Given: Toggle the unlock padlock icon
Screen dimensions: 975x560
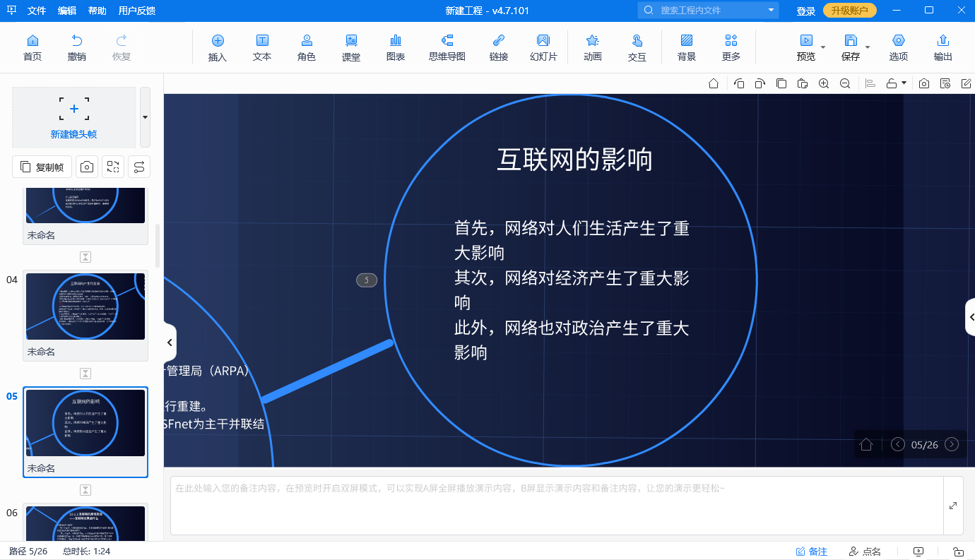Looking at the screenshot, I should tap(892, 83).
